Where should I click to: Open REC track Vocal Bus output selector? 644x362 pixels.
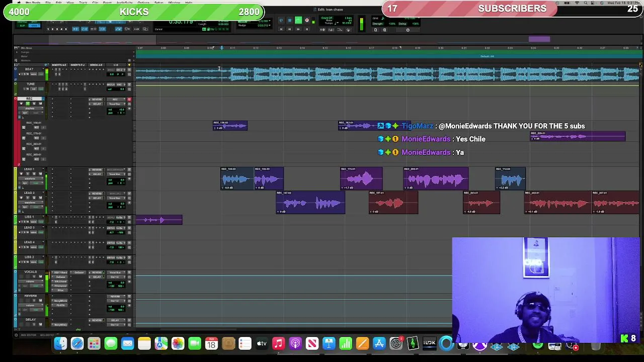click(x=116, y=104)
